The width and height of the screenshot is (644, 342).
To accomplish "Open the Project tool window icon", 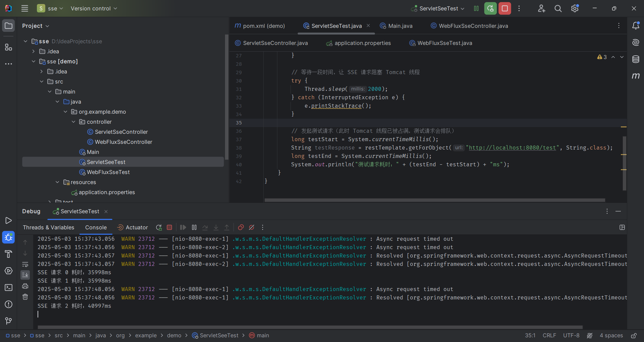I will pos(9,26).
